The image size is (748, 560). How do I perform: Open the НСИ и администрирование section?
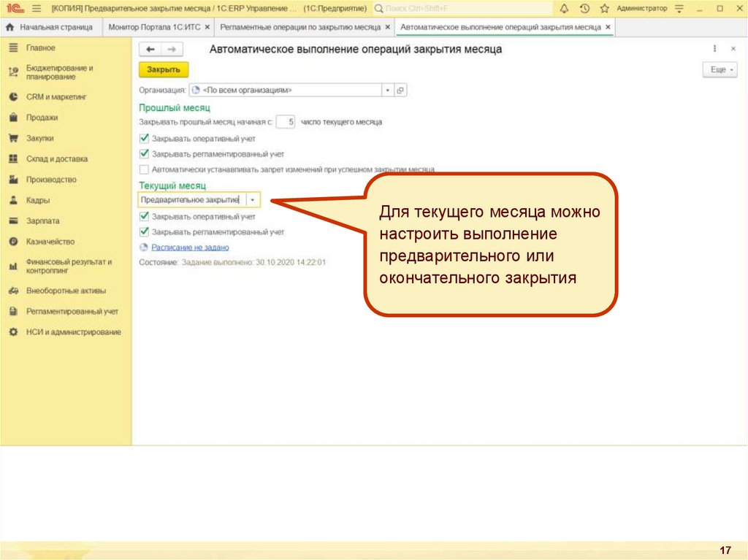[73, 331]
